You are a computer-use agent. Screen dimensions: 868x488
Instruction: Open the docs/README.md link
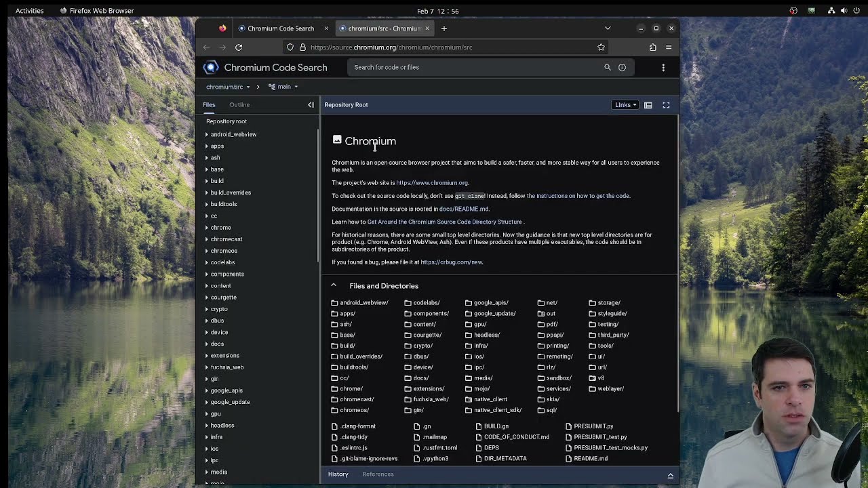pos(463,209)
